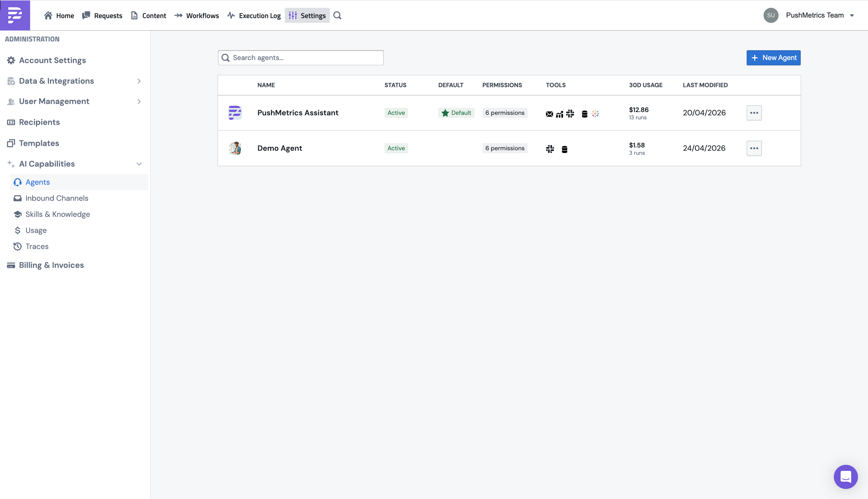
Task: Click the ADMINISTRATION heading
Action: (x=32, y=39)
